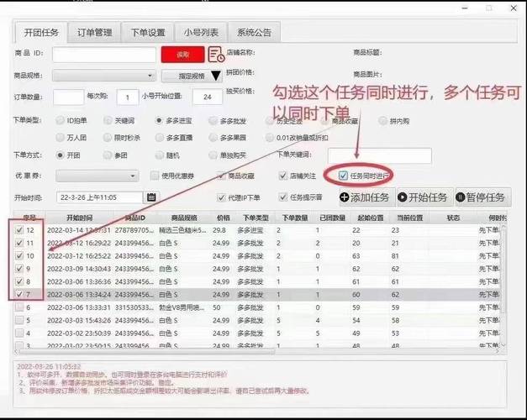Viewport: 527px width, 420px height.
Task: Focus the 商品ID input field
Action: click(x=104, y=54)
